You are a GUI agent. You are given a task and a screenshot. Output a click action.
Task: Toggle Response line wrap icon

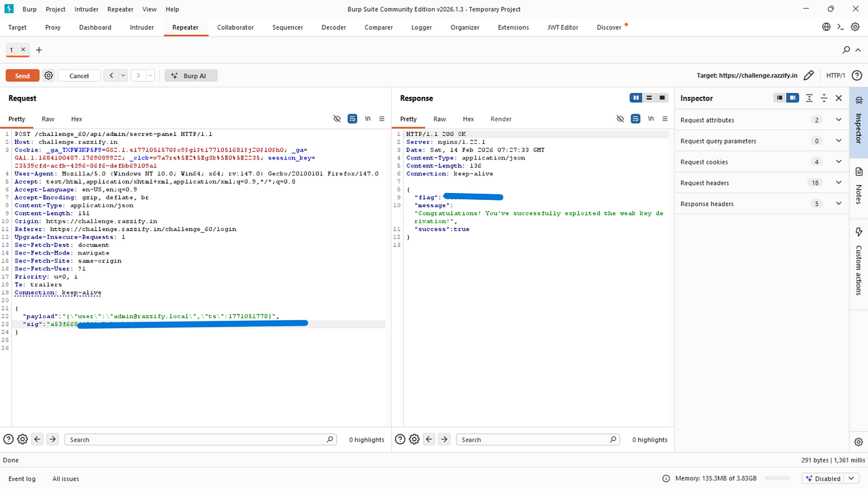point(635,119)
